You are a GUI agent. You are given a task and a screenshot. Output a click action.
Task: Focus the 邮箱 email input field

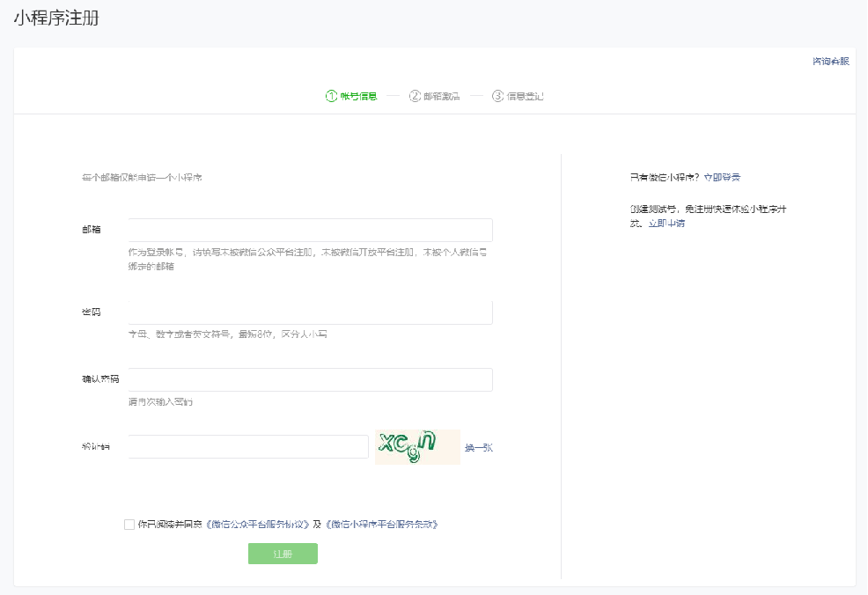tap(310, 231)
